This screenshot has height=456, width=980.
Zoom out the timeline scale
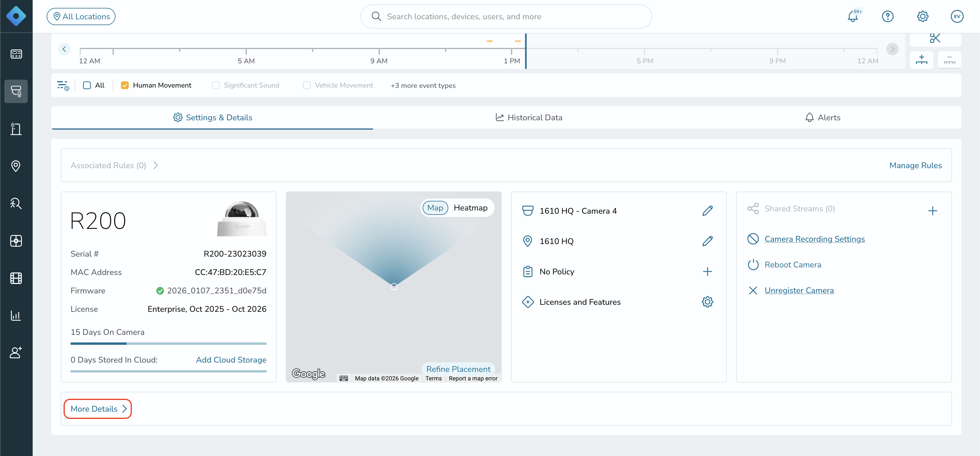coord(950,60)
